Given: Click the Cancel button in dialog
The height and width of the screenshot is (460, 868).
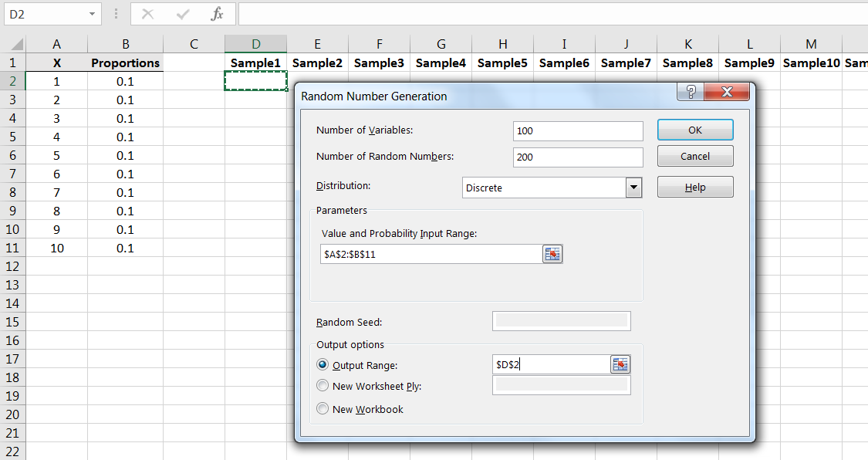Looking at the screenshot, I should pos(695,156).
